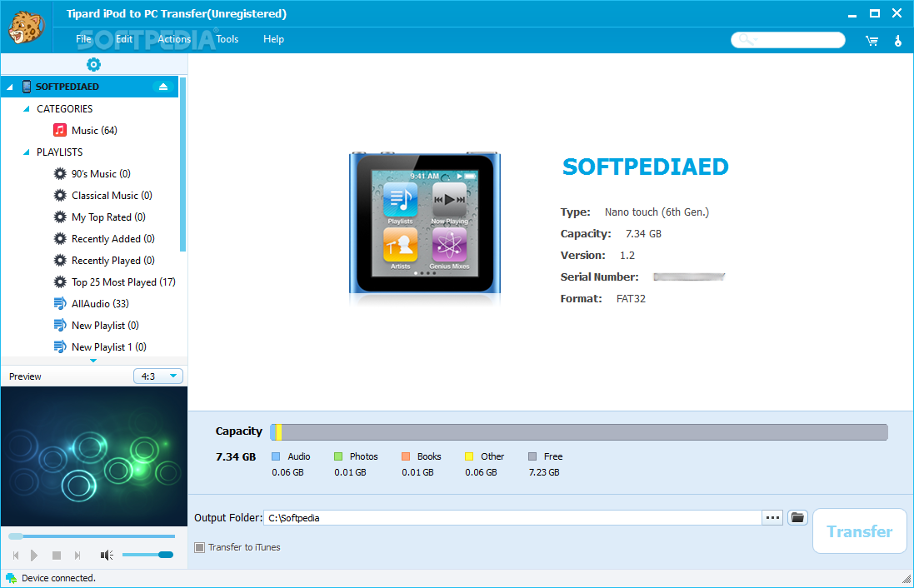Click the 'Device connected.' status text
This screenshot has height=588, width=914.
coord(58,578)
